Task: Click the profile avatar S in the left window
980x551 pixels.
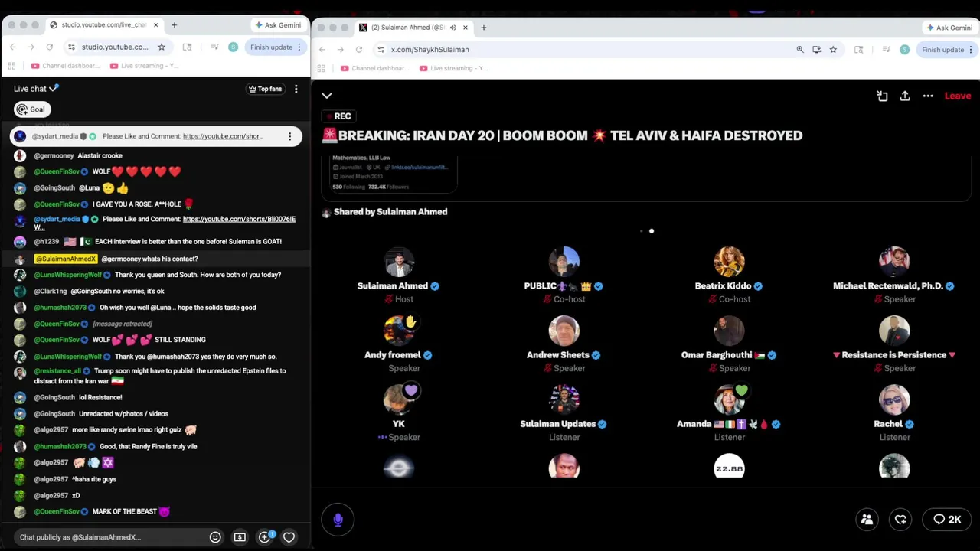Action: click(x=234, y=47)
